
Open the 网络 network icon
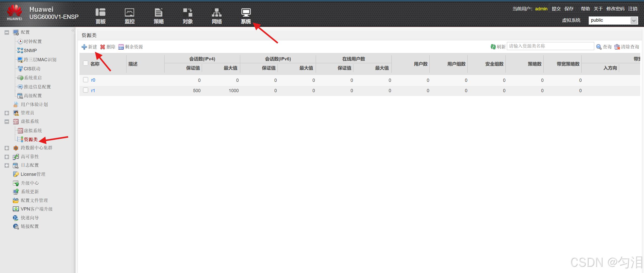pos(217,12)
